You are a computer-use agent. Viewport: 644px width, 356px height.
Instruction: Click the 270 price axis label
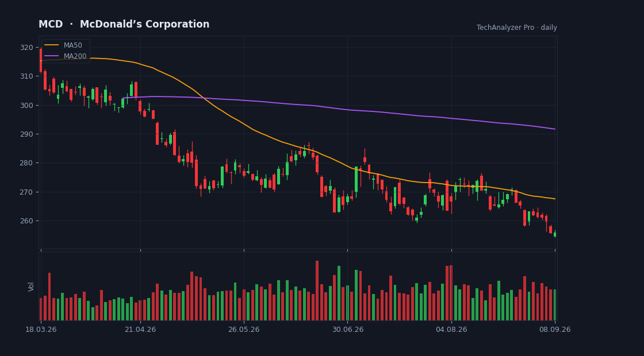tap(26, 192)
